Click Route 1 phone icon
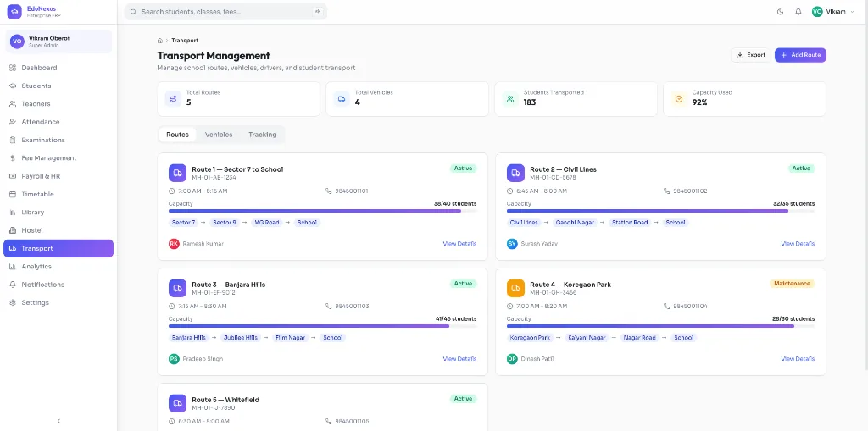The image size is (868, 431). [329, 191]
